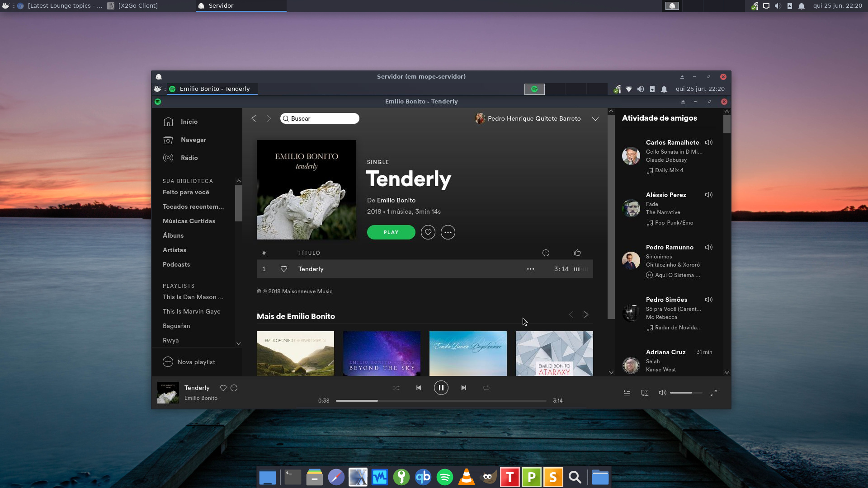This screenshot has width=868, height=488.
Task: Select Músicas Curtidas from sidebar
Action: 189,221
